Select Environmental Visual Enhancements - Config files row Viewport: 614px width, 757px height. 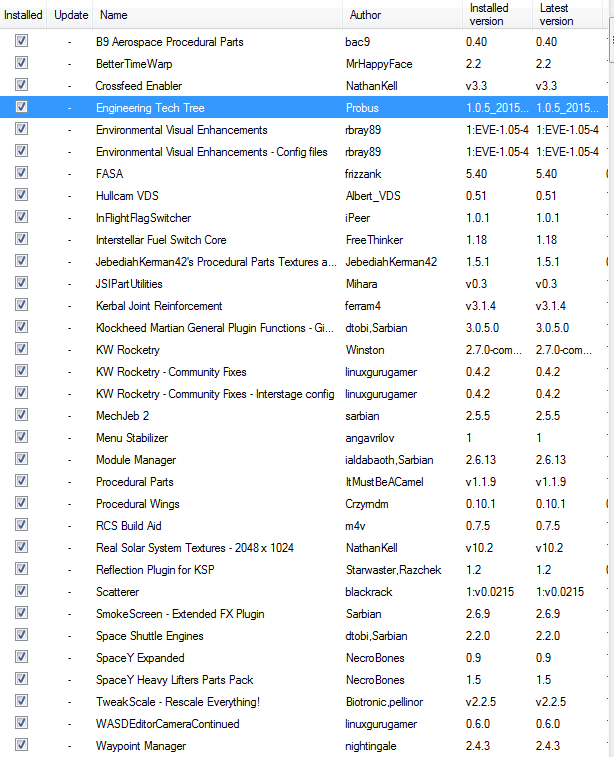304,152
